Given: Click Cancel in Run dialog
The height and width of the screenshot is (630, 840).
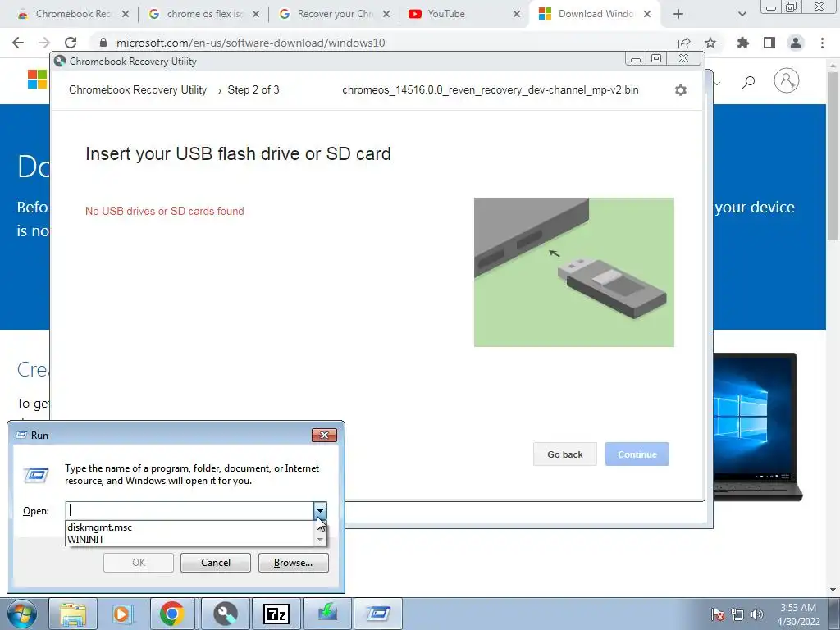Looking at the screenshot, I should [216, 563].
